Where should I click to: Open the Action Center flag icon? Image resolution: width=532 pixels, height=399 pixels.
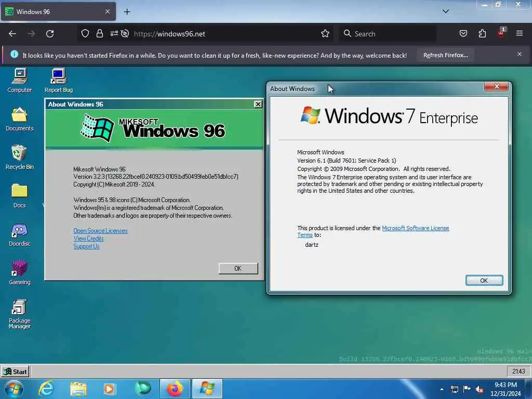point(467,389)
